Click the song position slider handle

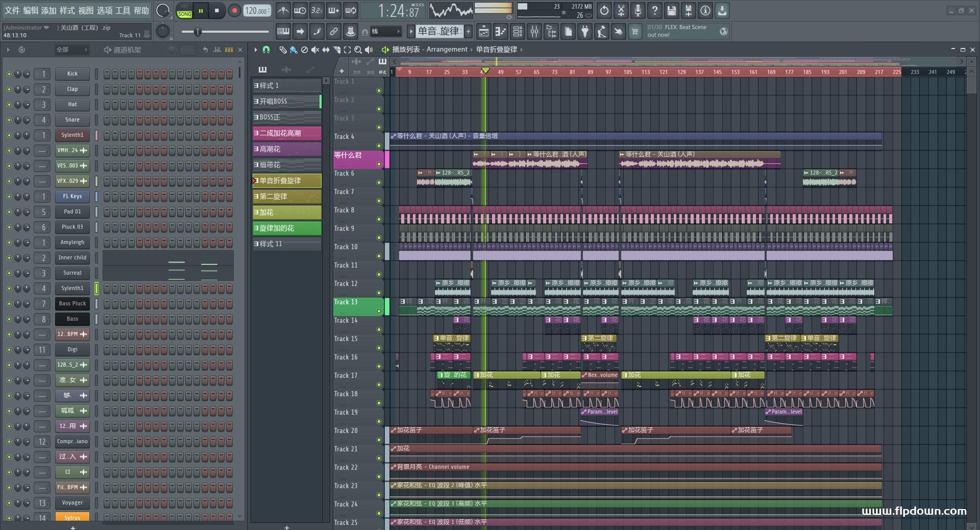pos(198,32)
